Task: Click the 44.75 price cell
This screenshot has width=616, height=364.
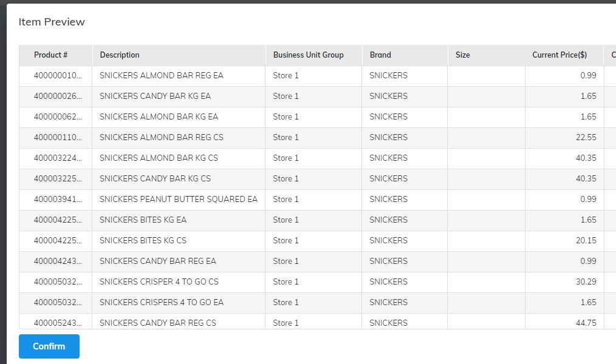Action: [564, 322]
